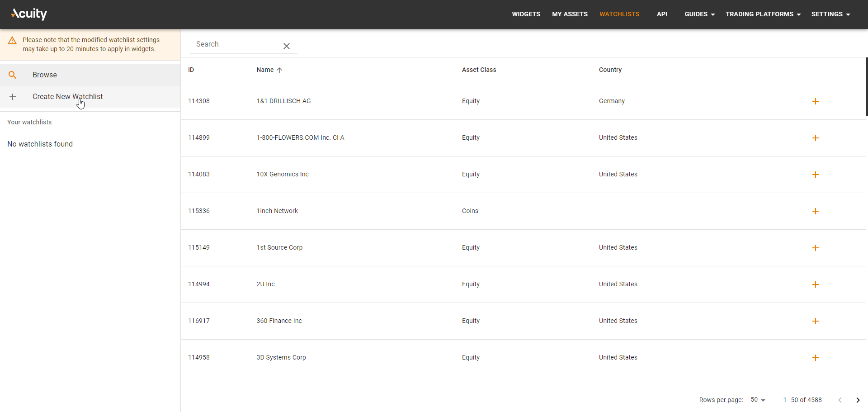Viewport: 868px width, 412px height.
Task: Sort table by Asset Class header
Action: click(x=479, y=70)
